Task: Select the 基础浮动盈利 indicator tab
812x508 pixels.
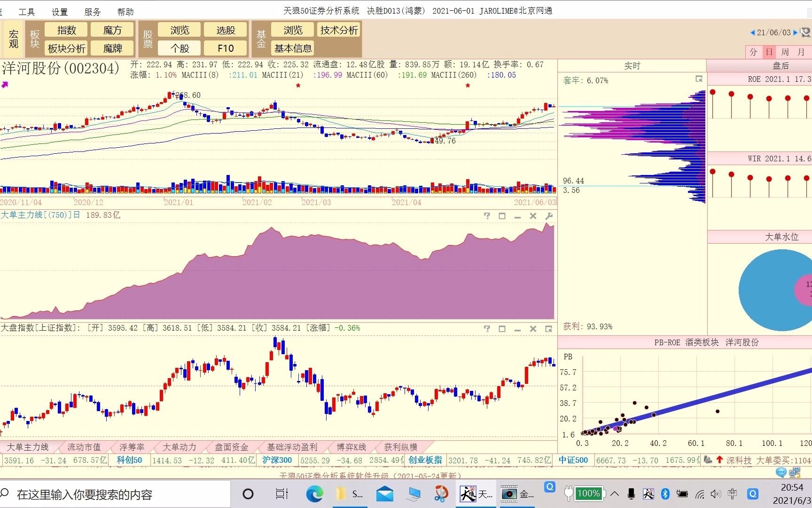Action: [x=292, y=447]
